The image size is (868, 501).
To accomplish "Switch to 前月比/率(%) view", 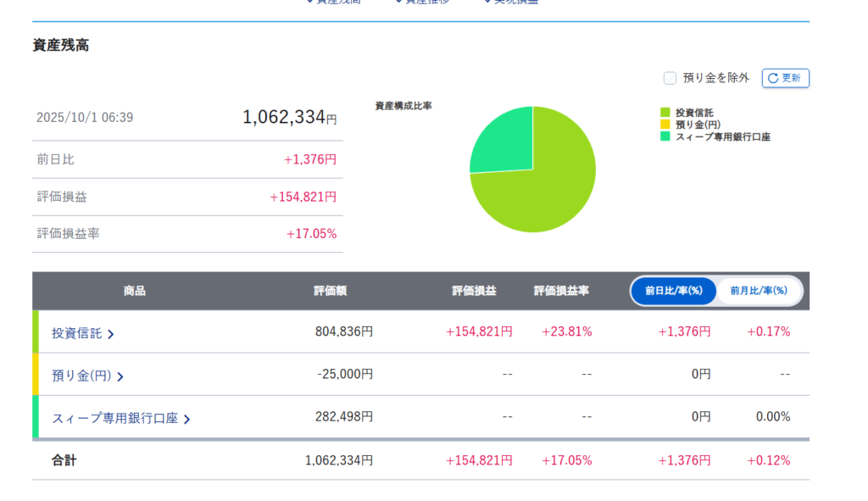I will pos(759,291).
